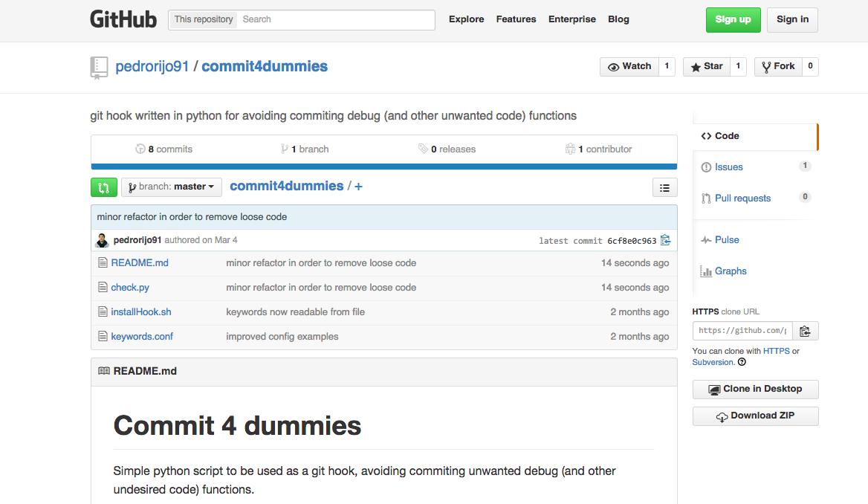Screen dimensions: 868x504
Task: Click the HTTPS clone URL field
Action: [742, 331]
